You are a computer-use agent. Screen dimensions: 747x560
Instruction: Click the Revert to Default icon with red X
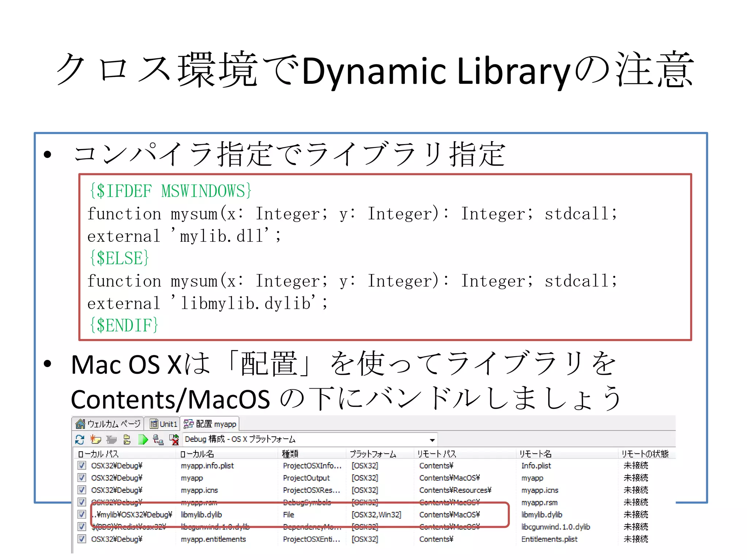click(x=174, y=440)
